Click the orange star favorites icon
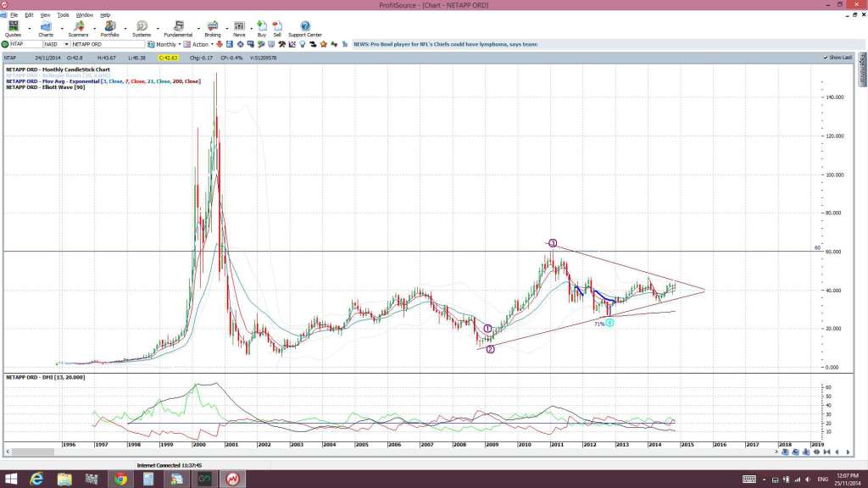This screenshot has width=868, height=488. tap(323, 44)
